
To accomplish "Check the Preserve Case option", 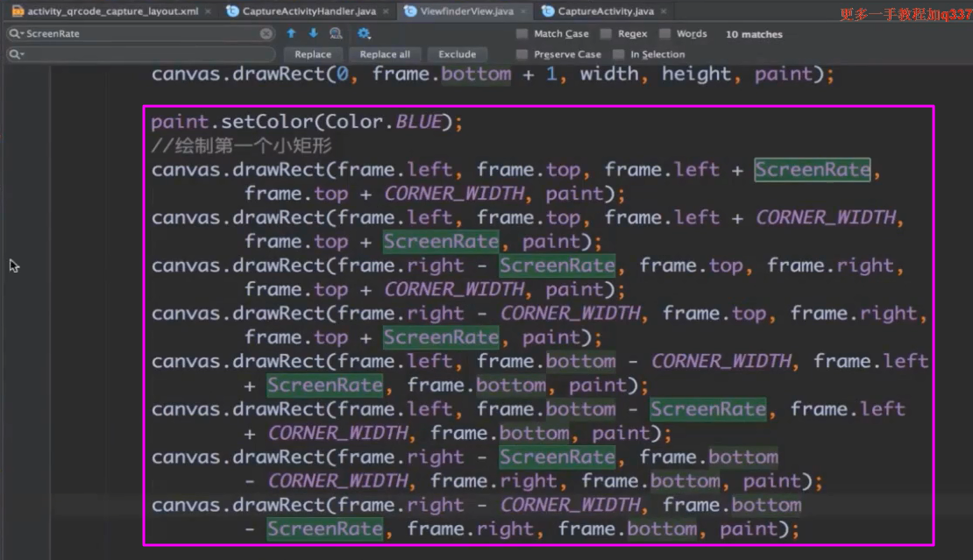I will [x=522, y=54].
